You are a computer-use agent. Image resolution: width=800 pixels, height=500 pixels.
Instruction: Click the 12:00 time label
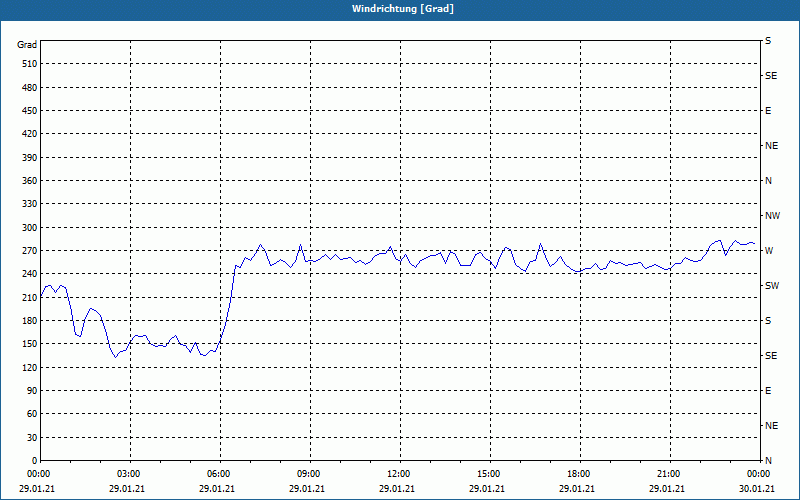point(400,474)
